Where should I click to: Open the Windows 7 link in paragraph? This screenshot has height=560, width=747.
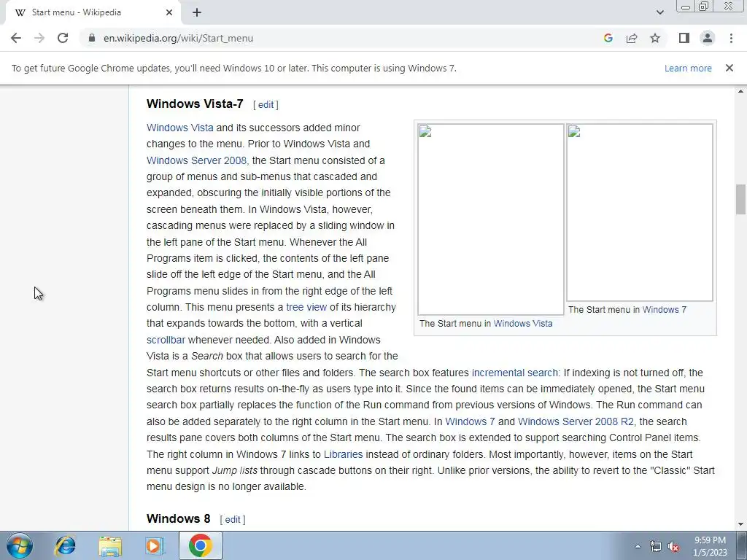[470, 421]
